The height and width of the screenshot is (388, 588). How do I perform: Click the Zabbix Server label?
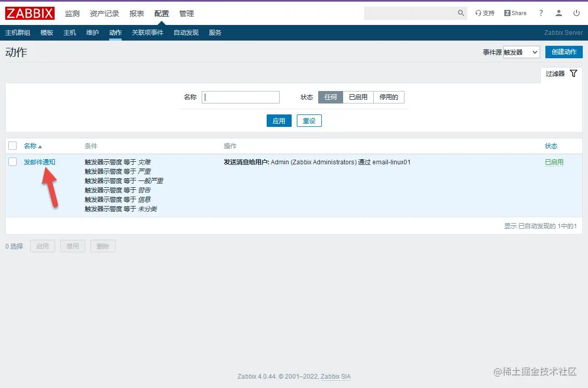563,33
